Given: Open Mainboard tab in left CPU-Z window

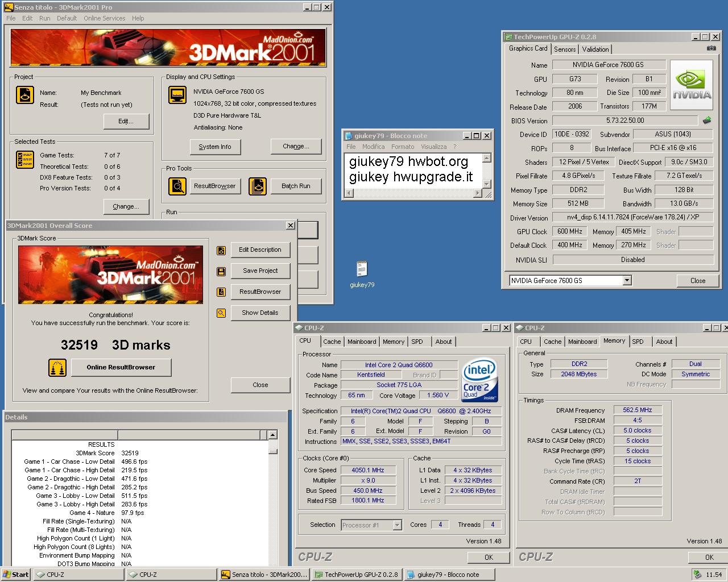Looking at the screenshot, I should [x=362, y=342].
